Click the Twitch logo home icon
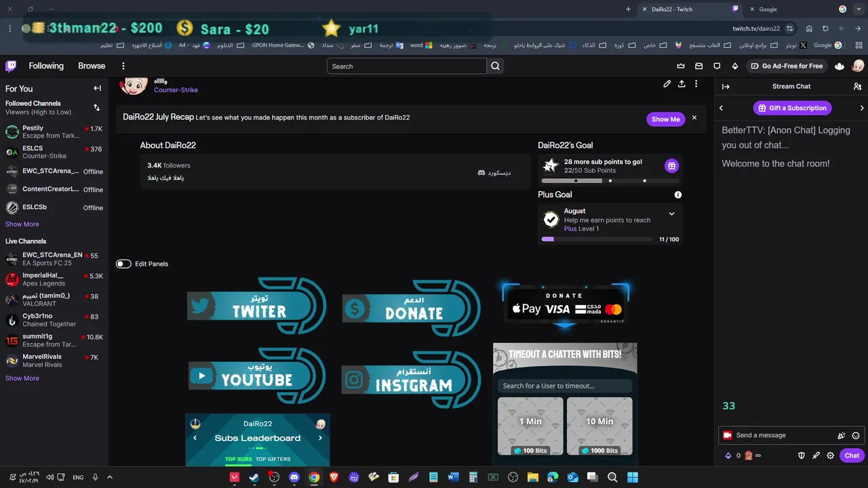Viewport: 868px width, 488px height. pos(11,66)
